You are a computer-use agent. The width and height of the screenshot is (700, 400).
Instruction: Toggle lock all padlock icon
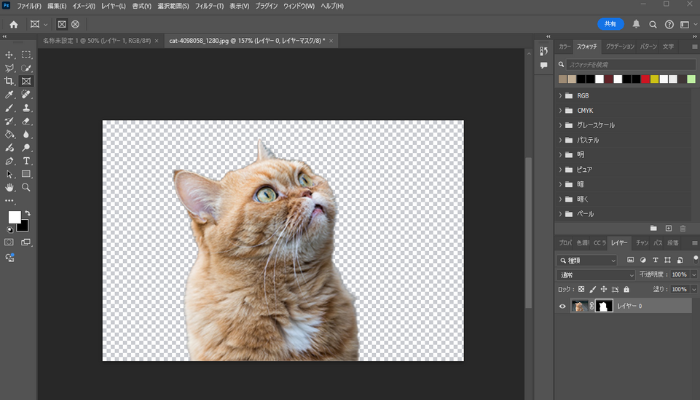point(626,289)
